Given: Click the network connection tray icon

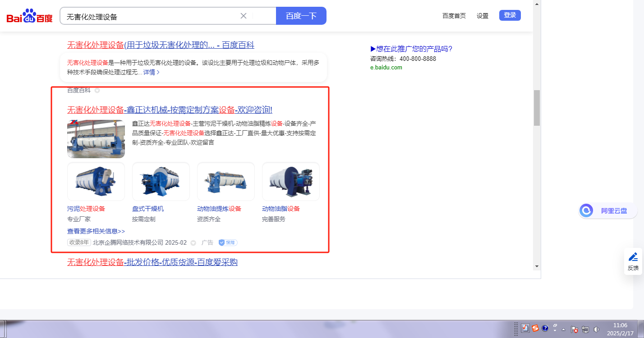Looking at the screenshot, I should [585, 329].
